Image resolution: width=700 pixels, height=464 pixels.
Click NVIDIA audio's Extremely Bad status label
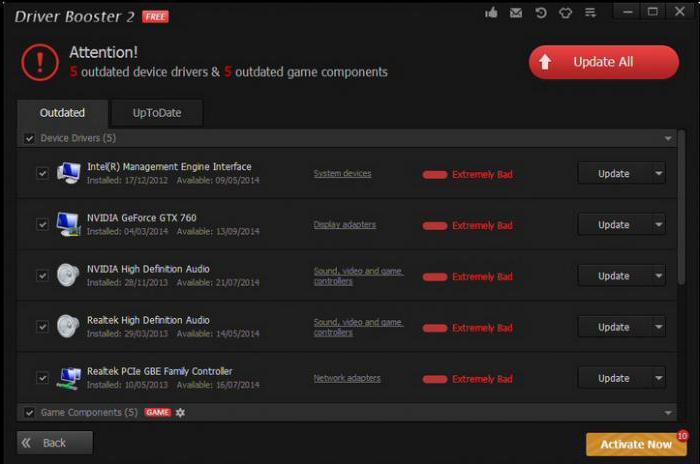coord(482,277)
